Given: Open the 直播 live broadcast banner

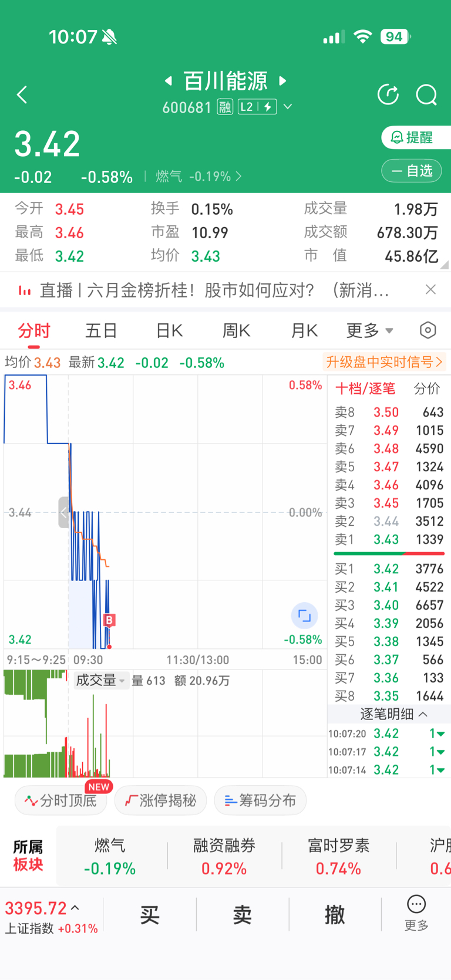Looking at the screenshot, I should click(x=214, y=290).
